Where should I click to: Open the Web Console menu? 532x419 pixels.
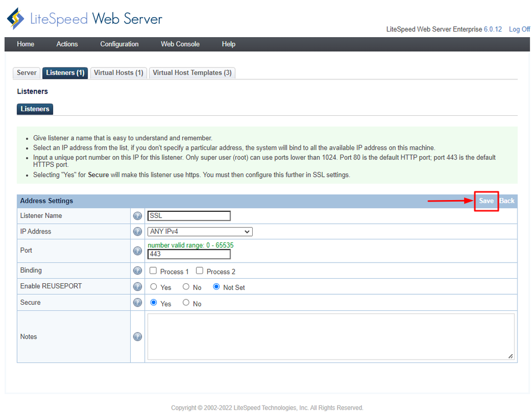tap(180, 44)
